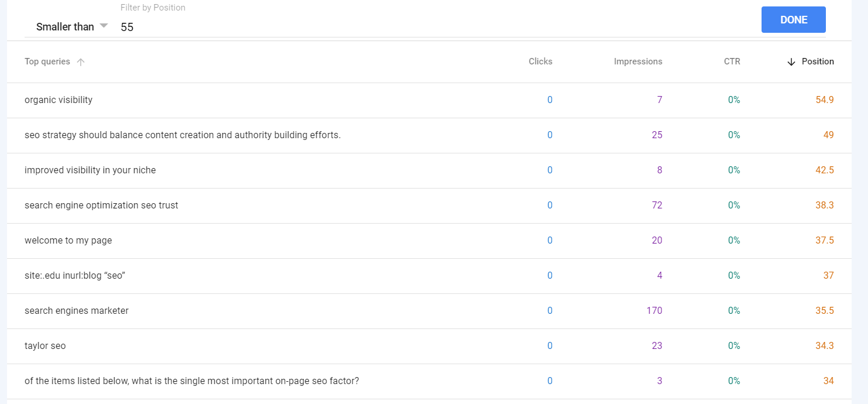The height and width of the screenshot is (404, 868).
Task: Select 'search engine optimization seo trust' query
Action: [101, 206]
